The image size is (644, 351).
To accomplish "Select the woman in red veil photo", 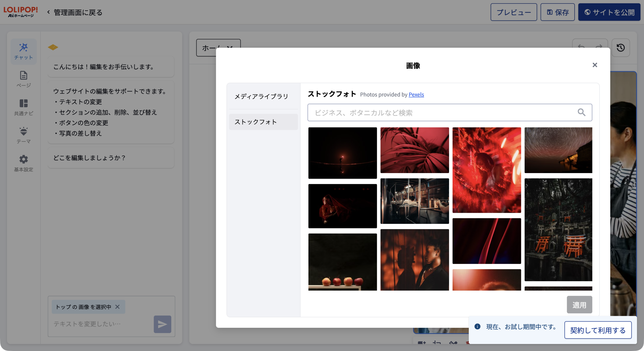I will coord(343,206).
